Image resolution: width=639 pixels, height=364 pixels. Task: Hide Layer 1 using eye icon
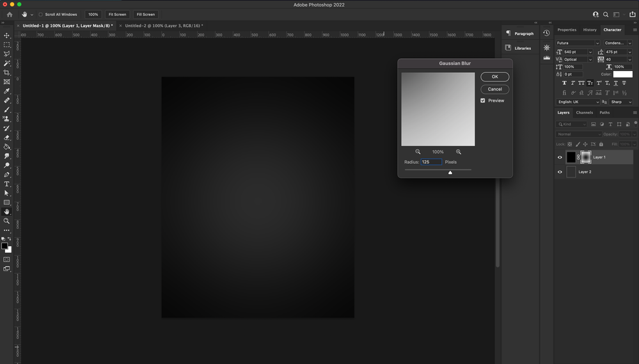coord(560,157)
